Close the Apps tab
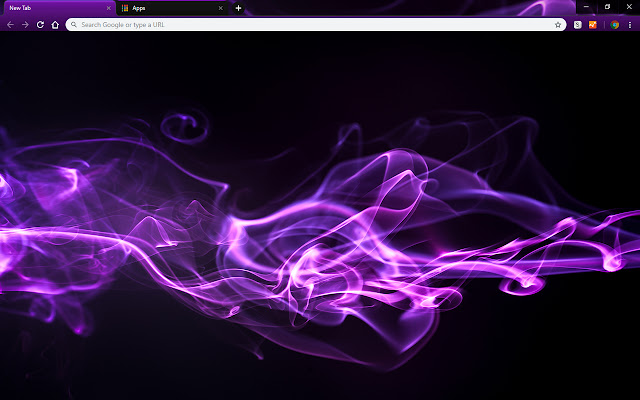Screen dimensions: 640x400 tap(220, 8)
